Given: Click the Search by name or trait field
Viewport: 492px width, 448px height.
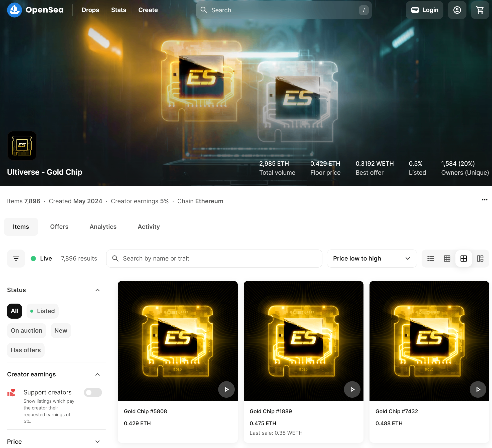Looking at the screenshot, I should pos(214,259).
